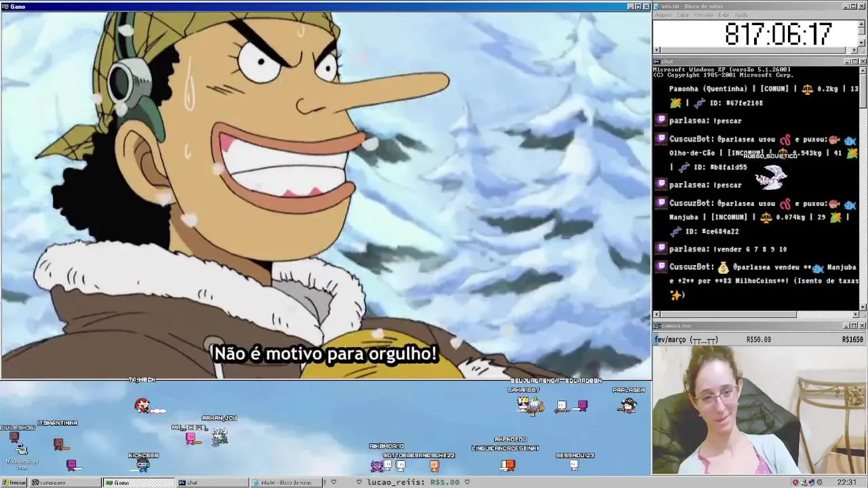Click the RIKOMORI10 purple ghost avatar
This screenshot has width=868, height=488.
click(377, 466)
